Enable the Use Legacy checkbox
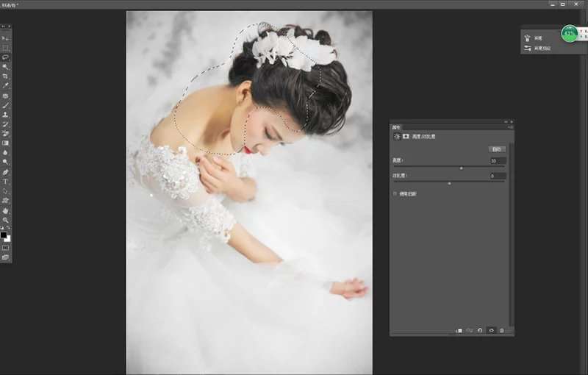The width and height of the screenshot is (588, 375). 395,193
